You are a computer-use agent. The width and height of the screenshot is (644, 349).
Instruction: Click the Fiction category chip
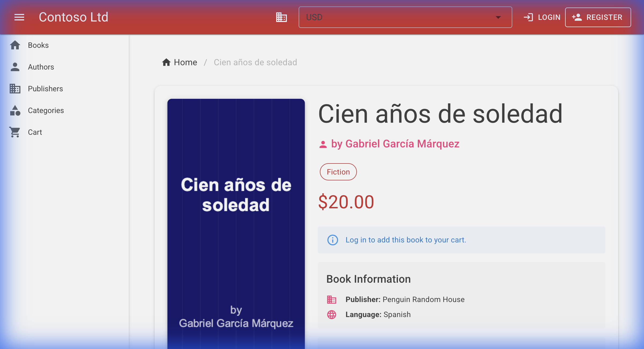tap(338, 172)
